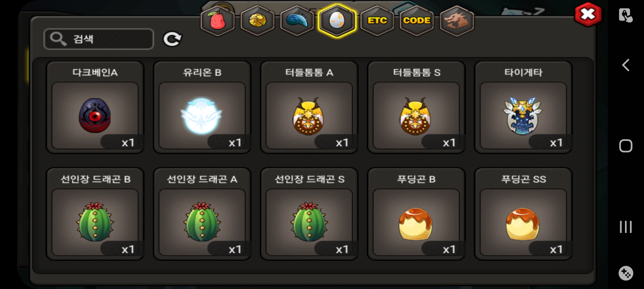Choose the 푸딩곤 SS pudding egg
Screen dimensions: 644x289
[x=523, y=214]
